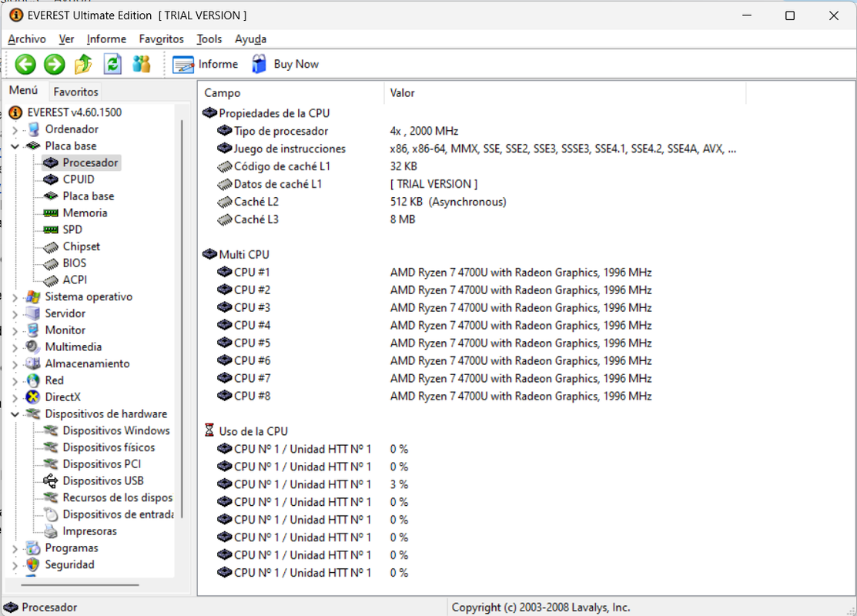Image resolution: width=857 pixels, height=616 pixels.
Task: Click the Seguridad shield icon
Action: (33, 564)
